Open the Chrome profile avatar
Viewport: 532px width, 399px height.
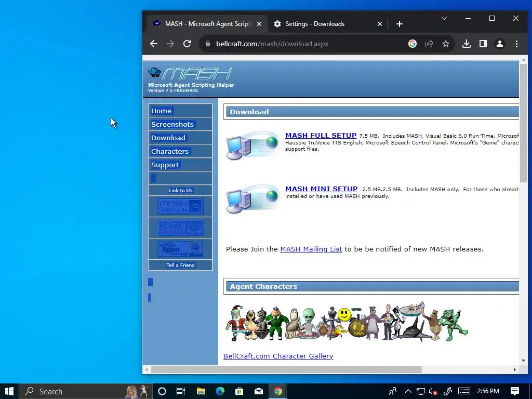500,44
